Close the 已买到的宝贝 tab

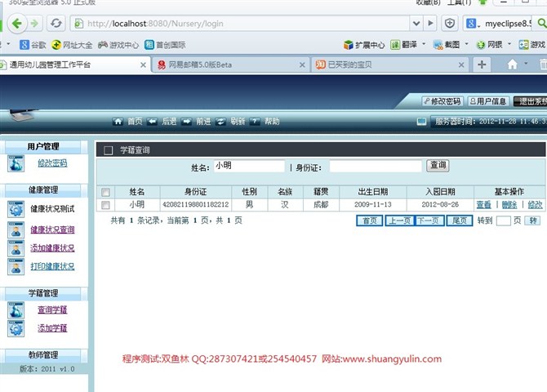point(461,65)
